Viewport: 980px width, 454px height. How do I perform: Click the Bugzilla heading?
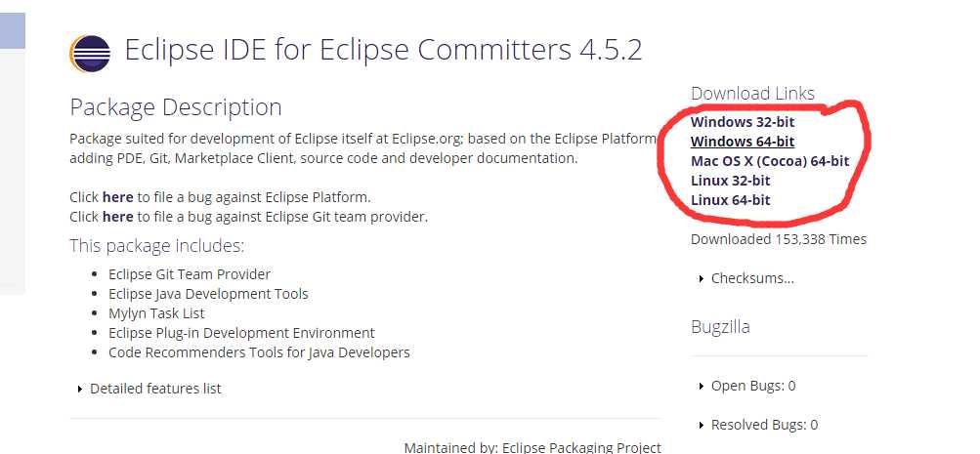click(720, 327)
